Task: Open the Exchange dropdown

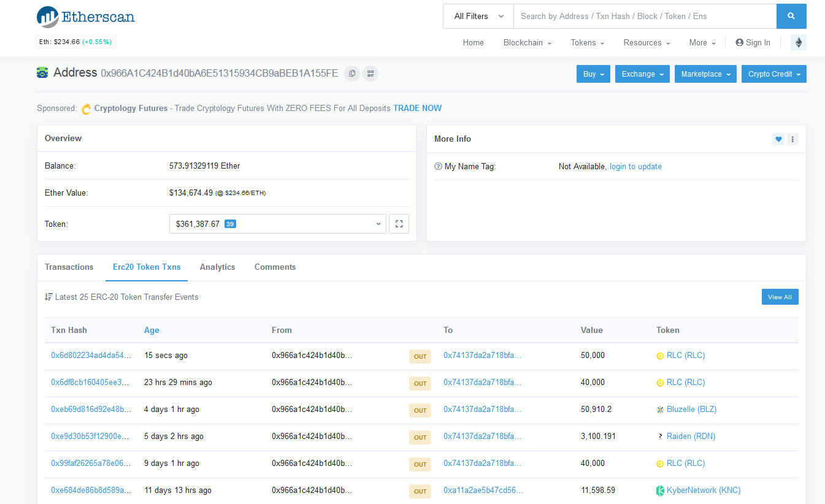Action: coord(642,74)
